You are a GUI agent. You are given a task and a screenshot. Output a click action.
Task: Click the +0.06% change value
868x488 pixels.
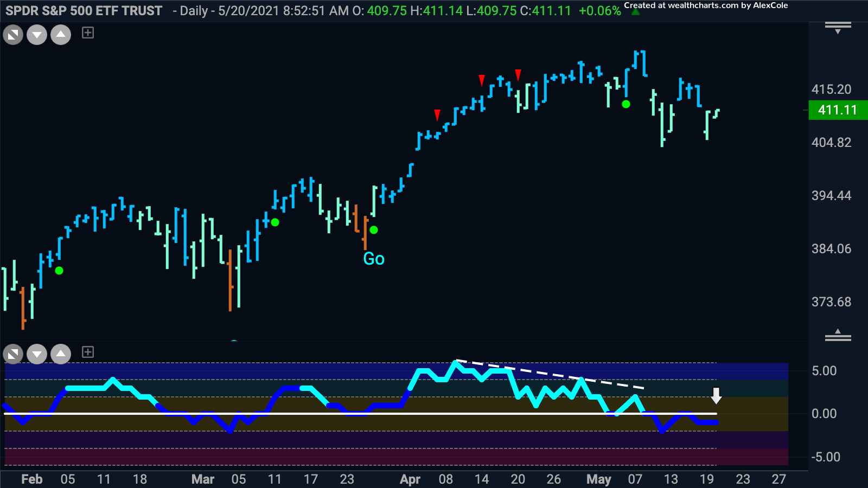coord(599,11)
